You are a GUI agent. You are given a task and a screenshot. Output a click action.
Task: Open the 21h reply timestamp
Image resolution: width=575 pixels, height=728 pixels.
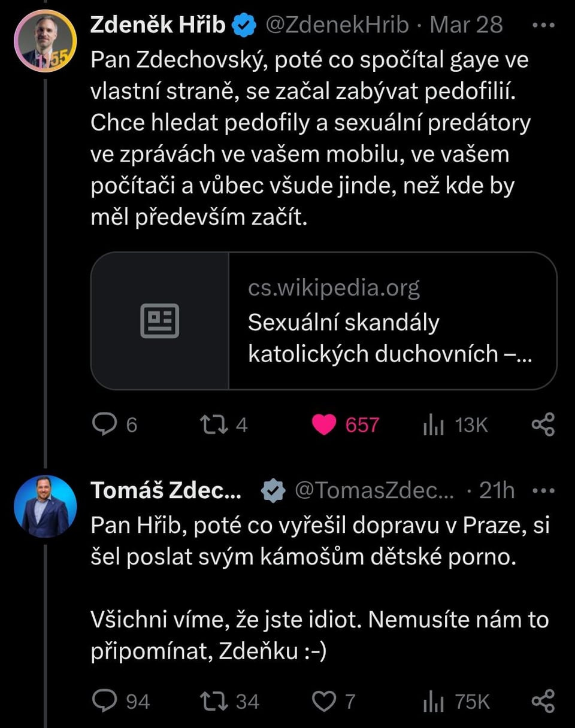497,490
